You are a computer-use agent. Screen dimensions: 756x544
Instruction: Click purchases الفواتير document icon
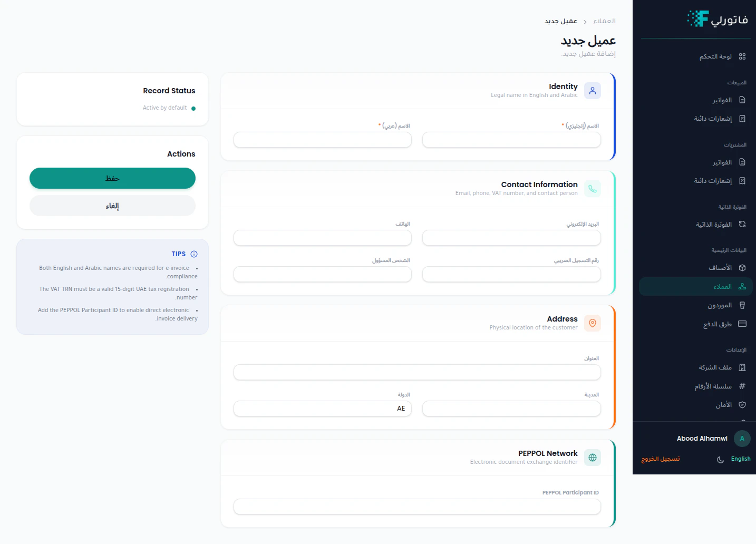[x=742, y=162]
